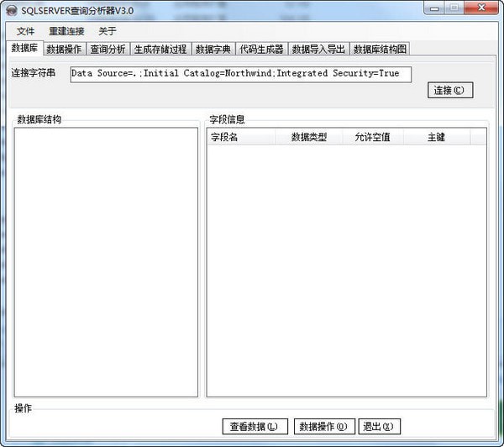Screen dimensions: 504x447
Task: Switch to the 数据操作 tab
Action: click(x=64, y=49)
